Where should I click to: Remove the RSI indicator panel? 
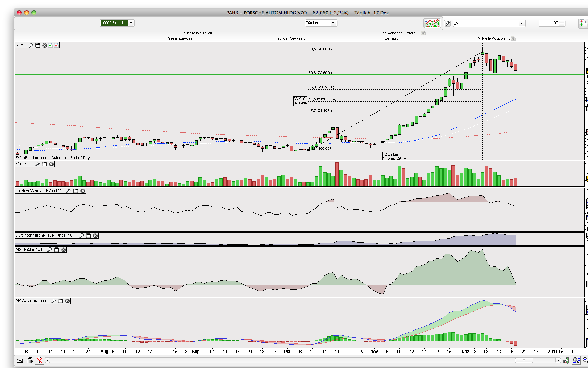tap(83, 191)
